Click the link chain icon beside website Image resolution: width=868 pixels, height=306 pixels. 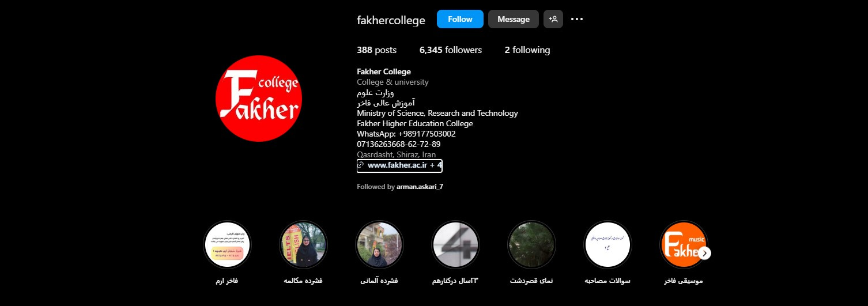361,165
